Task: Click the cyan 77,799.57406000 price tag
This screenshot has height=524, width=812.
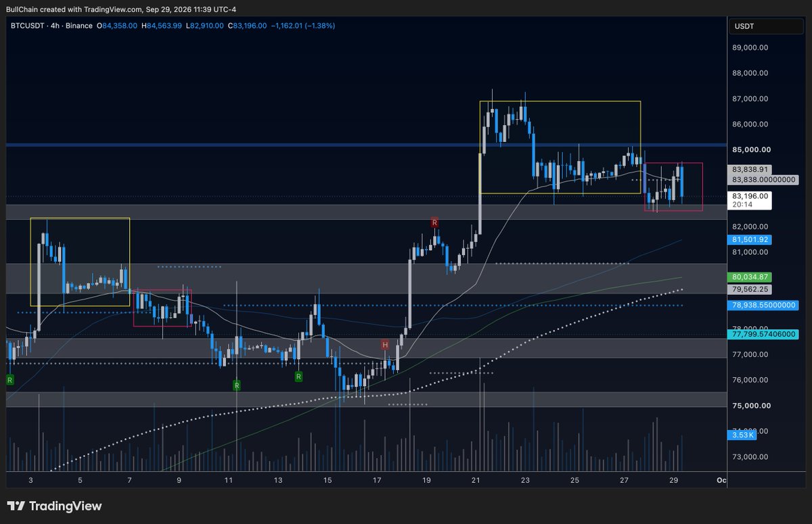Action: (764, 334)
